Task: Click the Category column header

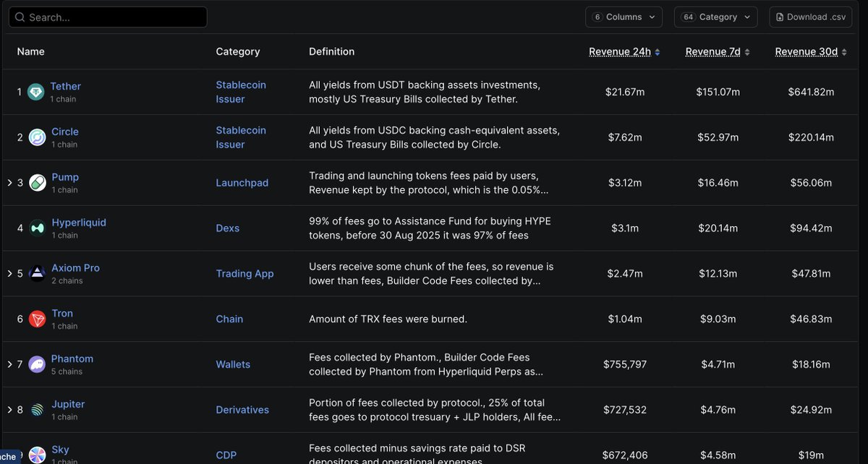Action: 238,52
